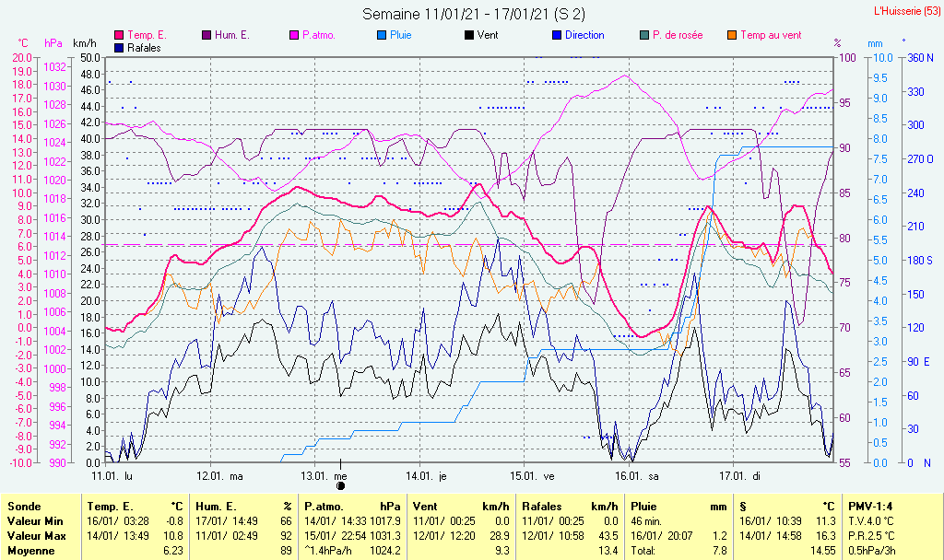Click the 'mm' rain axis unit

[x=875, y=43]
